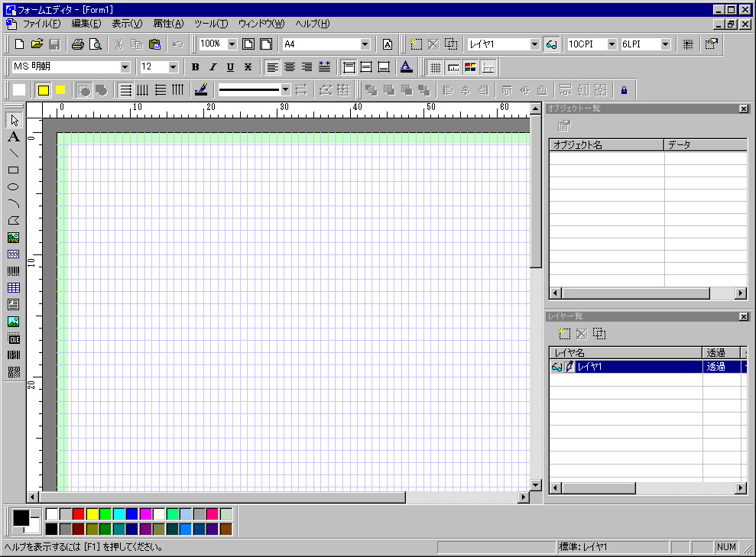The image size is (756, 557).
Task: Open the MS 明朝 font dropdown
Action: click(x=125, y=67)
